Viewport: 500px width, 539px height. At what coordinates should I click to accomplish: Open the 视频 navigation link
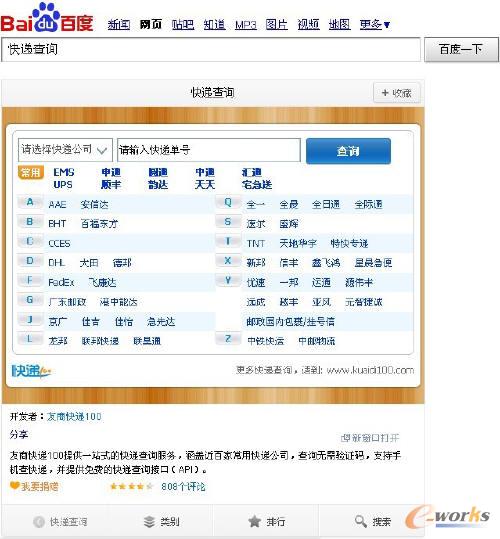pyautogui.click(x=309, y=24)
